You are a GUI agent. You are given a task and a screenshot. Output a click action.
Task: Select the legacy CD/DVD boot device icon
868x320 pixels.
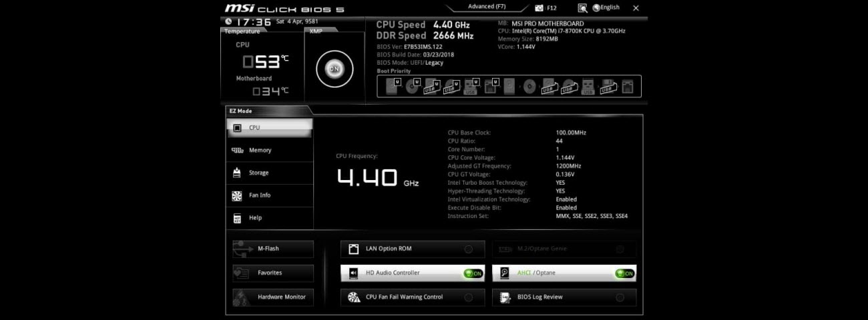point(529,87)
